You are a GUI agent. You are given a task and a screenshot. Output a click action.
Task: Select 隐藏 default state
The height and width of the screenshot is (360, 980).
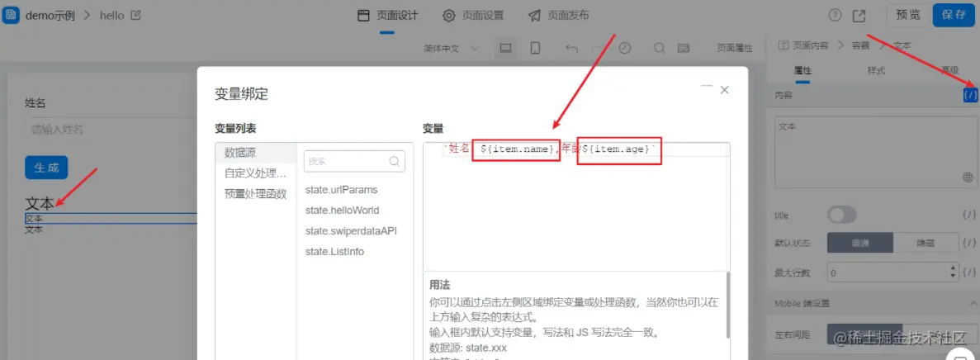[926, 243]
